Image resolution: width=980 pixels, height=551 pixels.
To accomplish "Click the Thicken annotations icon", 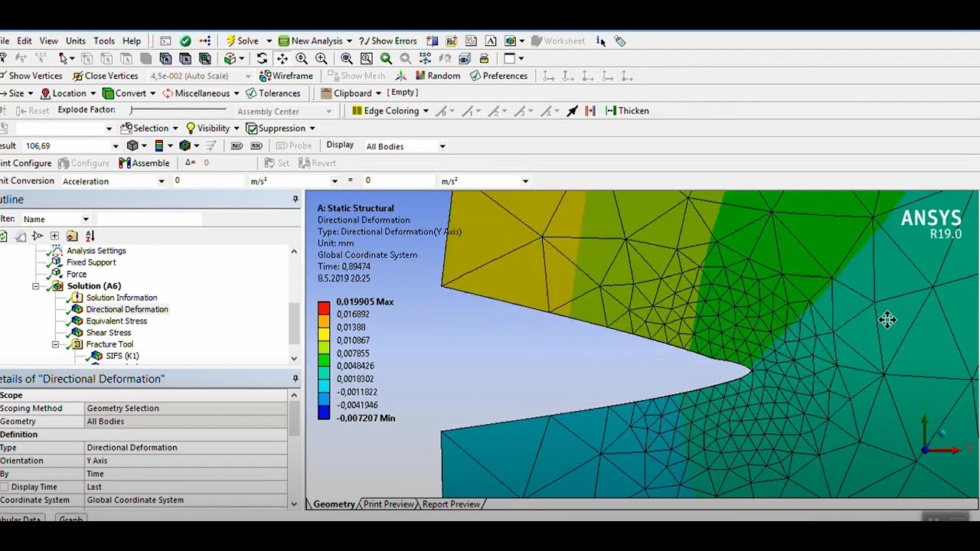I will (x=610, y=110).
